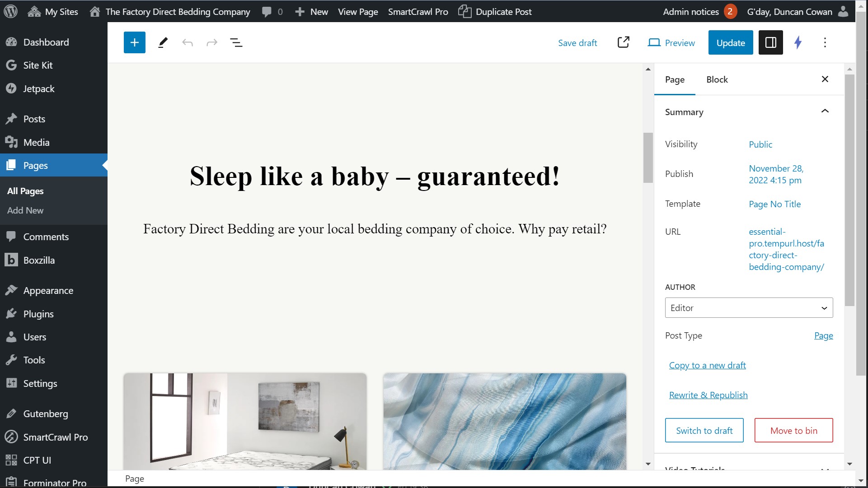The width and height of the screenshot is (868, 488).
Task: Click the Public visibility setting
Action: 760,144
